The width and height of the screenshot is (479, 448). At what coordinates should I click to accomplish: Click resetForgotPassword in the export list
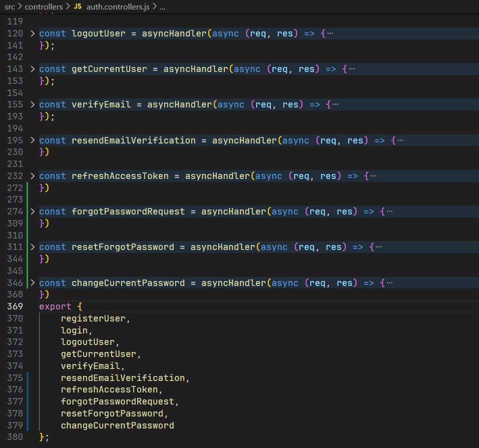[x=112, y=413]
